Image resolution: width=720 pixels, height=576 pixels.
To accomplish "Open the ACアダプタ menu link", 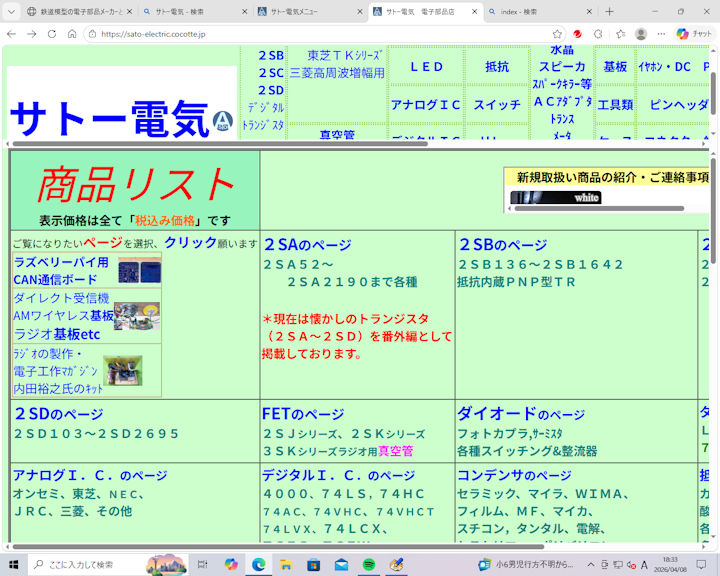I will 562,101.
